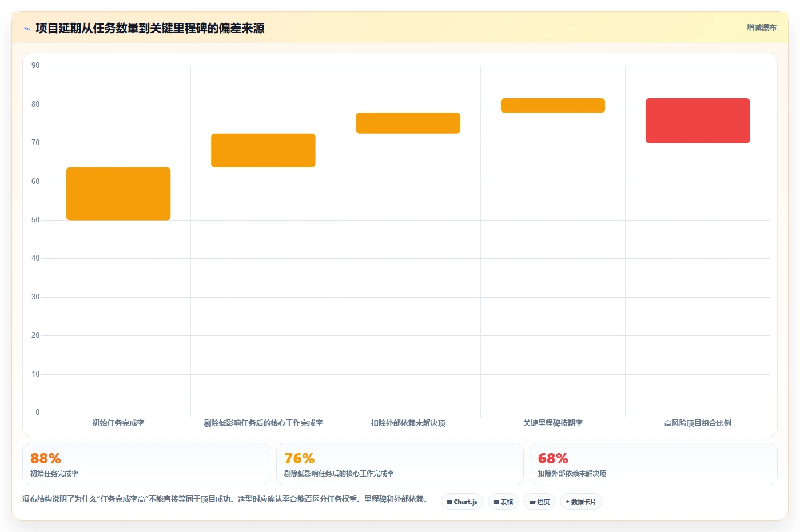Select the 68% 扣除外部依赖未解决项 data card
The height and width of the screenshot is (532, 800).
(x=654, y=464)
